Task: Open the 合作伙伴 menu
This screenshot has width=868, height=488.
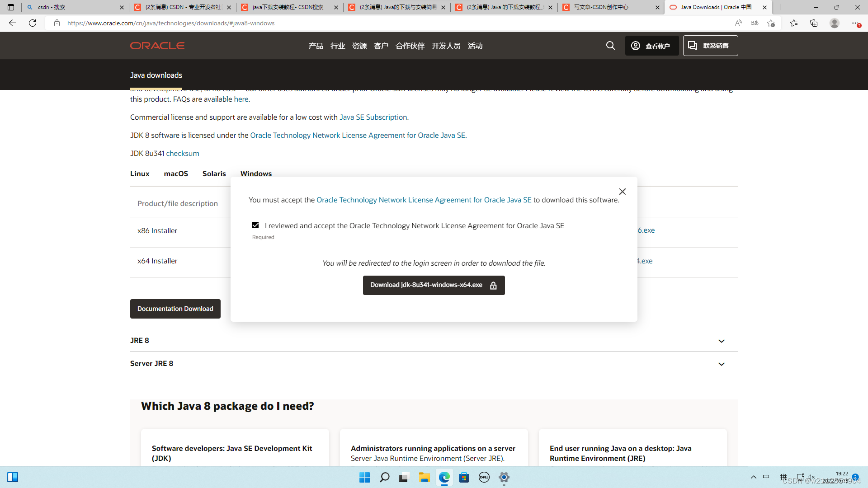Action: (x=410, y=46)
